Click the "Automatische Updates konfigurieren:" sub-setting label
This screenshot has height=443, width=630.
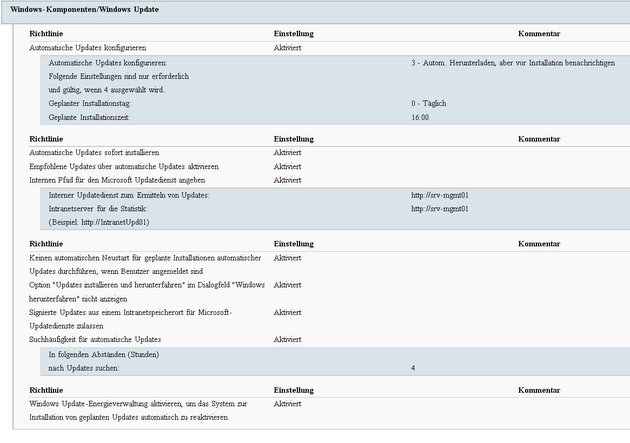108,63
